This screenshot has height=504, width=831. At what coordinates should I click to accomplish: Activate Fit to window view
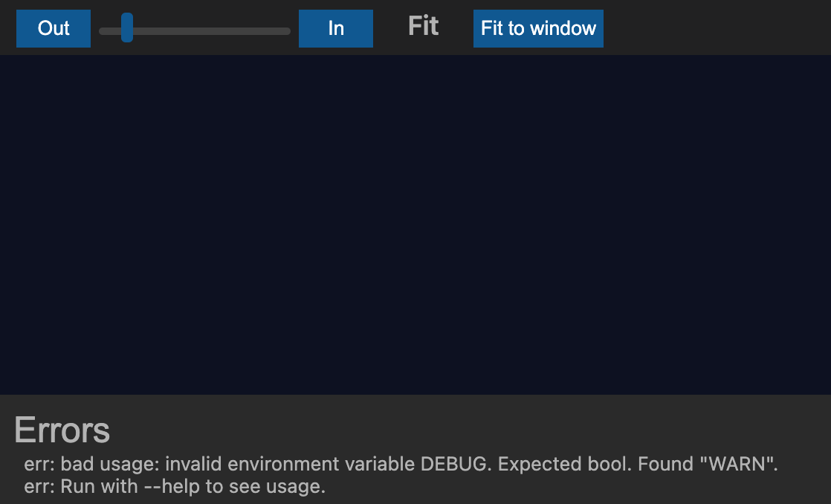tap(537, 28)
